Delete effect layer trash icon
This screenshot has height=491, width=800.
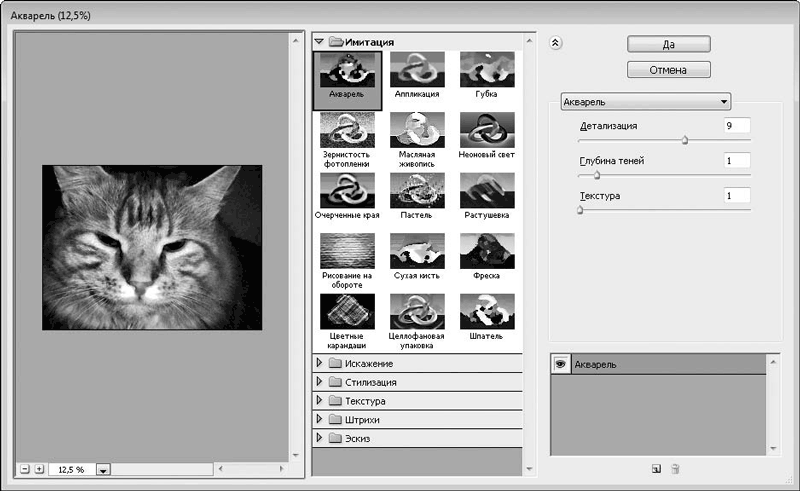click(x=675, y=469)
